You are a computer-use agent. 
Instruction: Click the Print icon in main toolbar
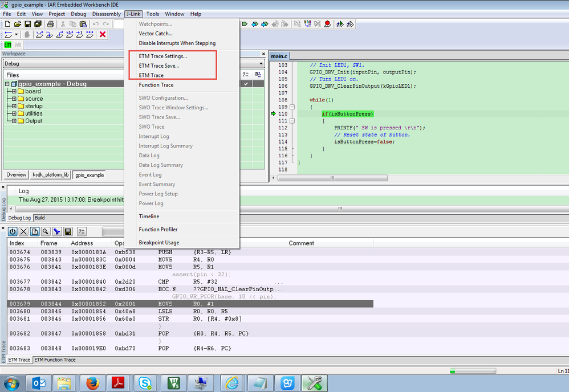pyautogui.click(x=50, y=24)
